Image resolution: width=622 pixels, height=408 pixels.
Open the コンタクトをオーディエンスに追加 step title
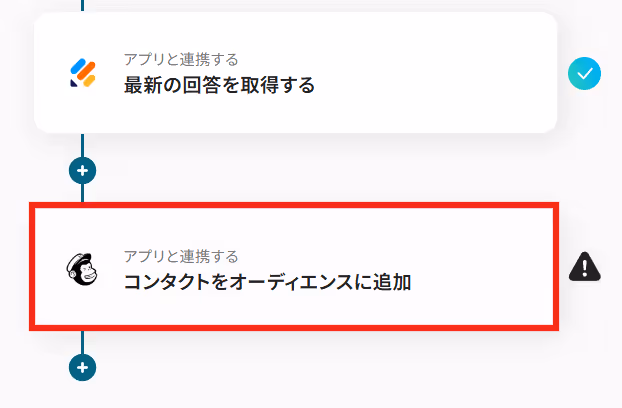click(x=267, y=282)
